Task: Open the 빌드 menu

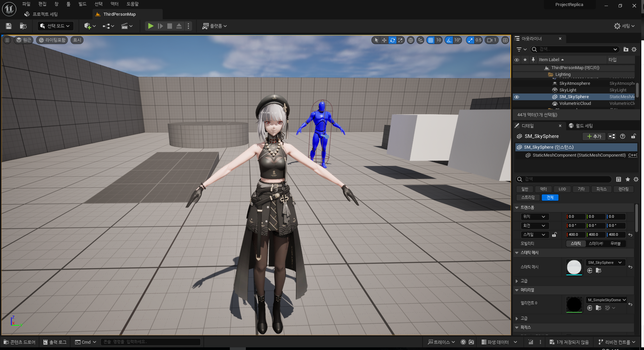Action: (82, 4)
